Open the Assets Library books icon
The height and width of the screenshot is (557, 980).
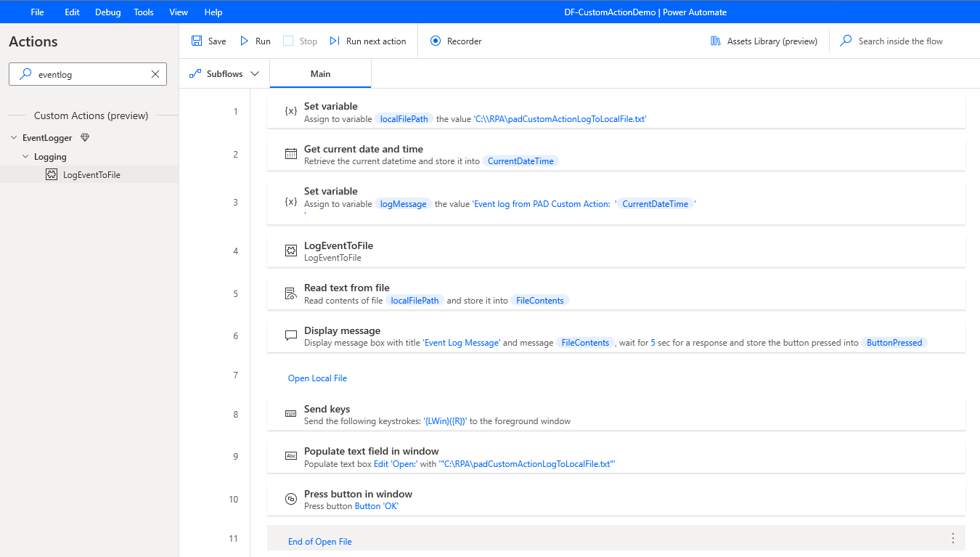(x=716, y=41)
